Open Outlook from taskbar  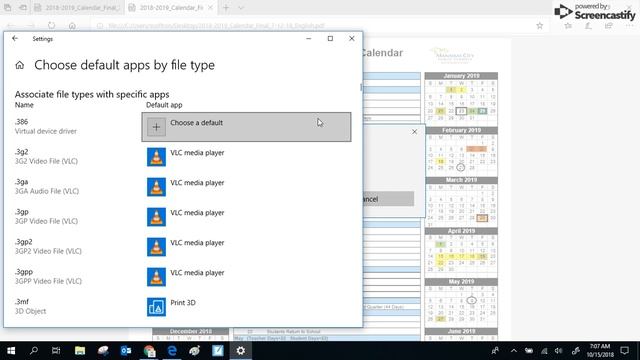pyautogui.click(x=126, y=351)
